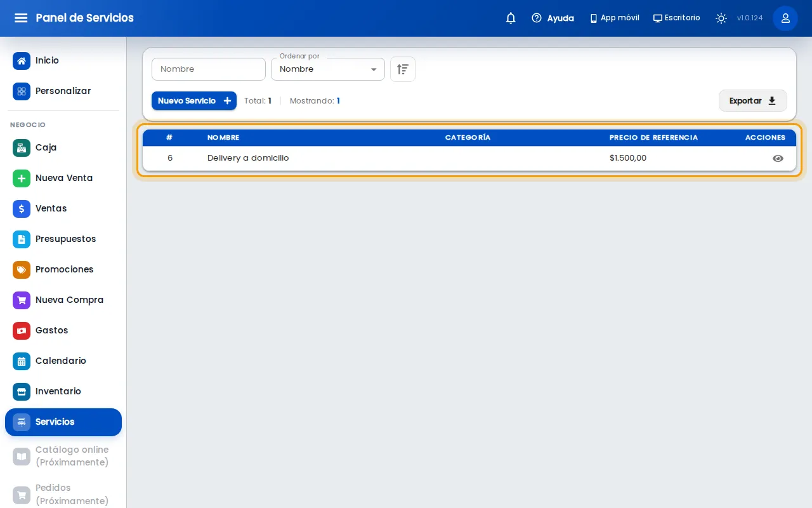The image size is (812, 508).
Task: Click the Panel de Servicios title
Action: tap(85, 18)
